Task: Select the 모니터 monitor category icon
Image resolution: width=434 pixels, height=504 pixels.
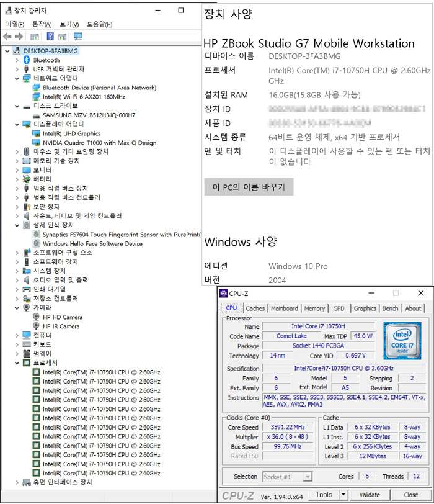Action: tap(27, 170)
